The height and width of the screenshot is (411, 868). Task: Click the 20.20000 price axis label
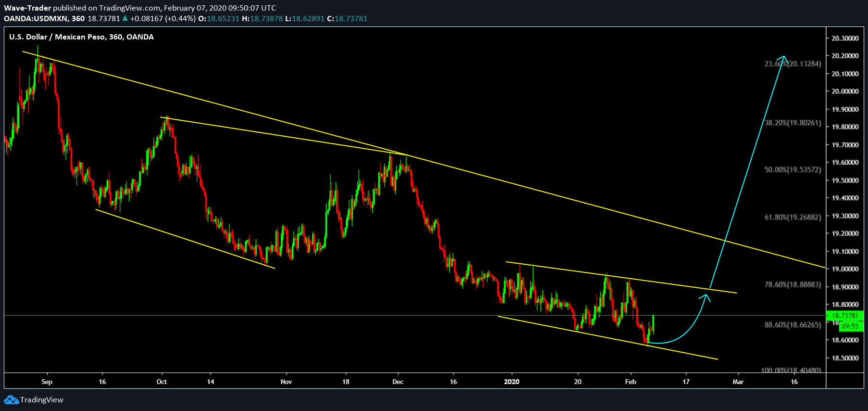coord(845,56)
